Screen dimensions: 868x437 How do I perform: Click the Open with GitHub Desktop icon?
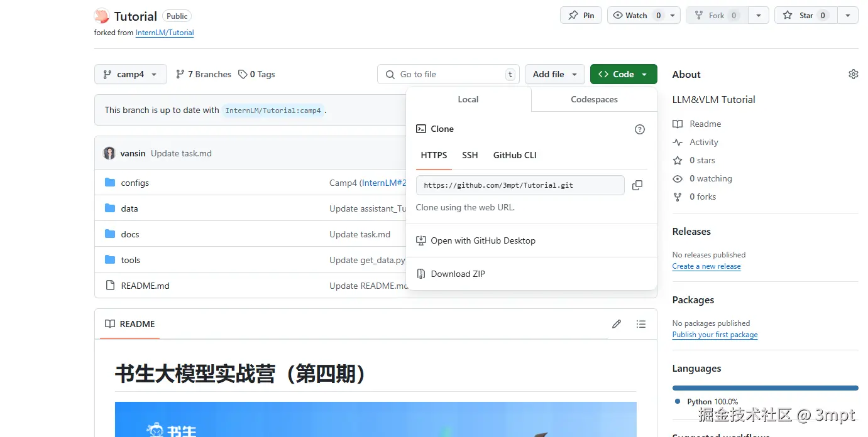(x=421, y=240)
